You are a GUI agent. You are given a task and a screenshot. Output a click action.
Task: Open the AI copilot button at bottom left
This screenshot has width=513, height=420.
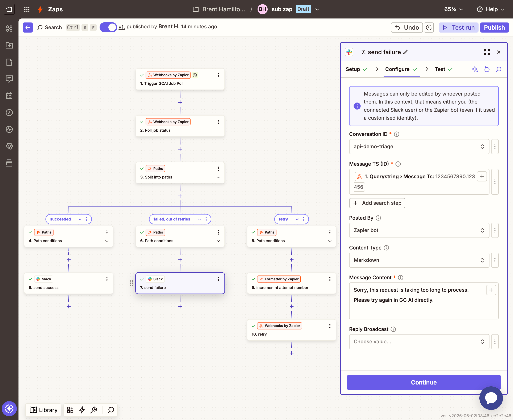click(x=9, y=409)
